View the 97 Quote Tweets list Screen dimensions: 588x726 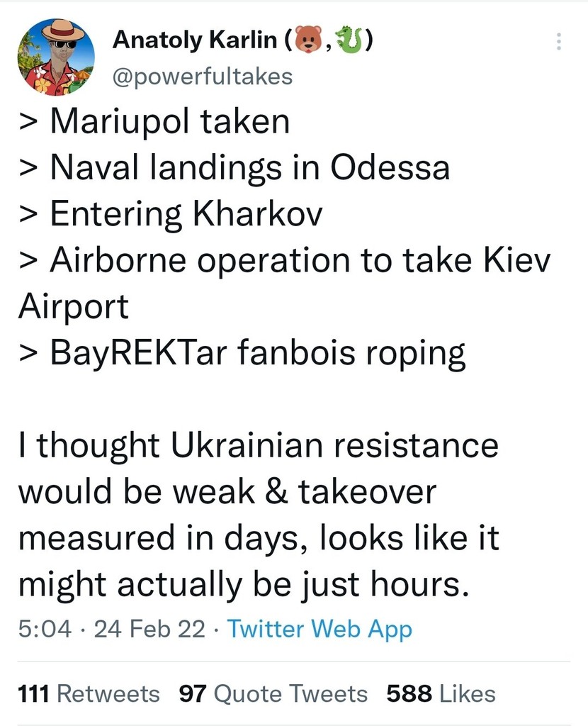point(273,693)
